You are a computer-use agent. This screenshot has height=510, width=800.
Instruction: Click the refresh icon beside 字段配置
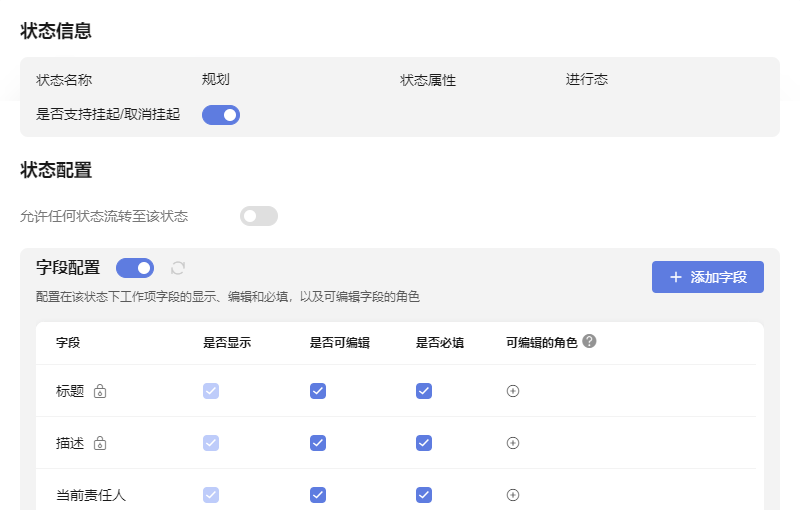point(178,268)
